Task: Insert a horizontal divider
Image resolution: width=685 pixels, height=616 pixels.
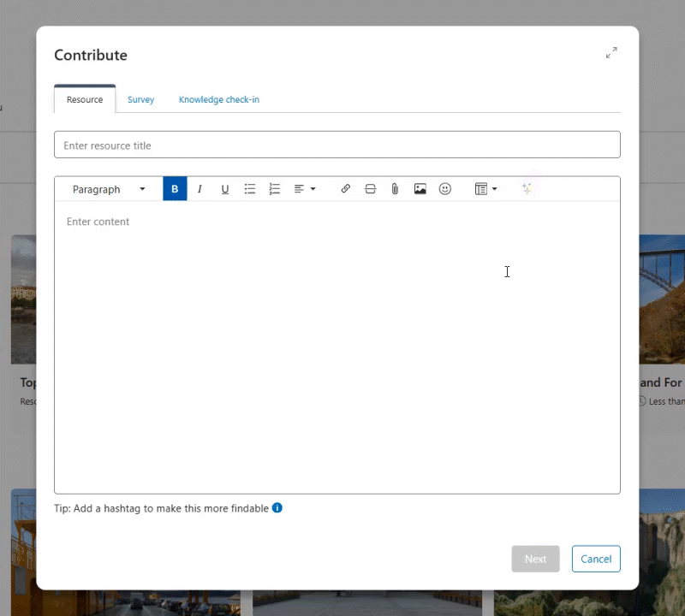Action: tap(370, 188)
